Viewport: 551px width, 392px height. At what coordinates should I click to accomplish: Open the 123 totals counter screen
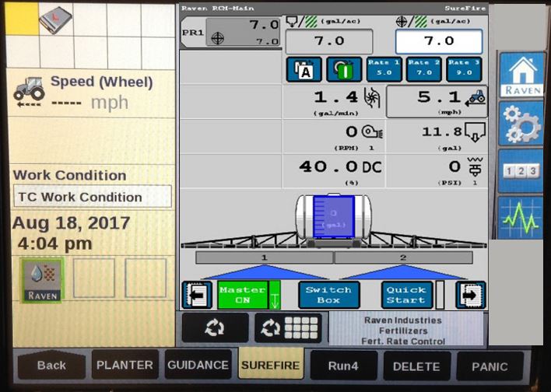[x=521, y=170]
